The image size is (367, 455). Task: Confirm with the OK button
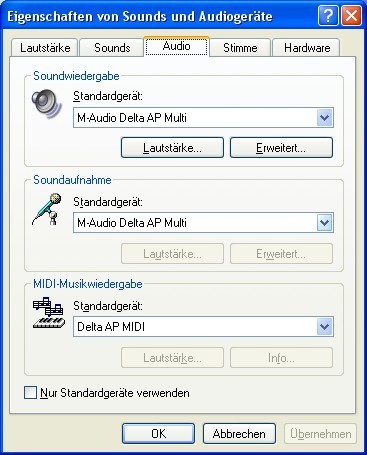[x=158, y=433]
